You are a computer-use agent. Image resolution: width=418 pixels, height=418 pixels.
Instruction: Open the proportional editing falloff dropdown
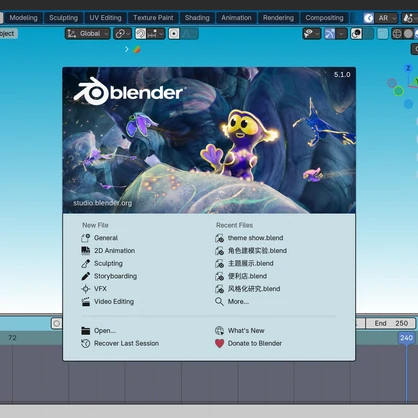(189, 34)
